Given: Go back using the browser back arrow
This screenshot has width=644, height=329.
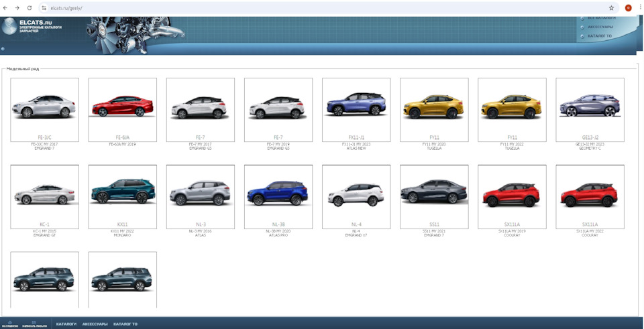Looking at the screenshot, I should [x=5, y=8].
